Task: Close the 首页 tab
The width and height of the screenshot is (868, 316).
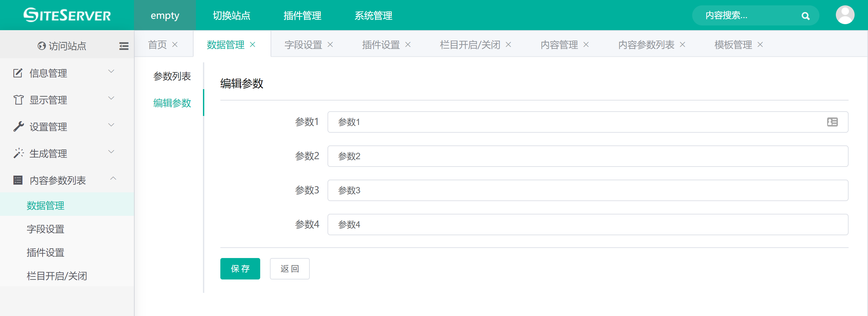Action: [175, 45]
